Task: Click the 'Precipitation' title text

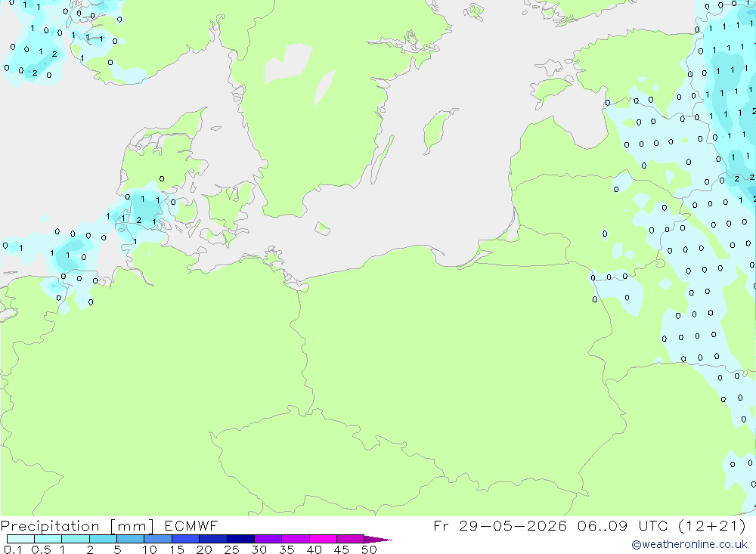Action: coord(50,526)
